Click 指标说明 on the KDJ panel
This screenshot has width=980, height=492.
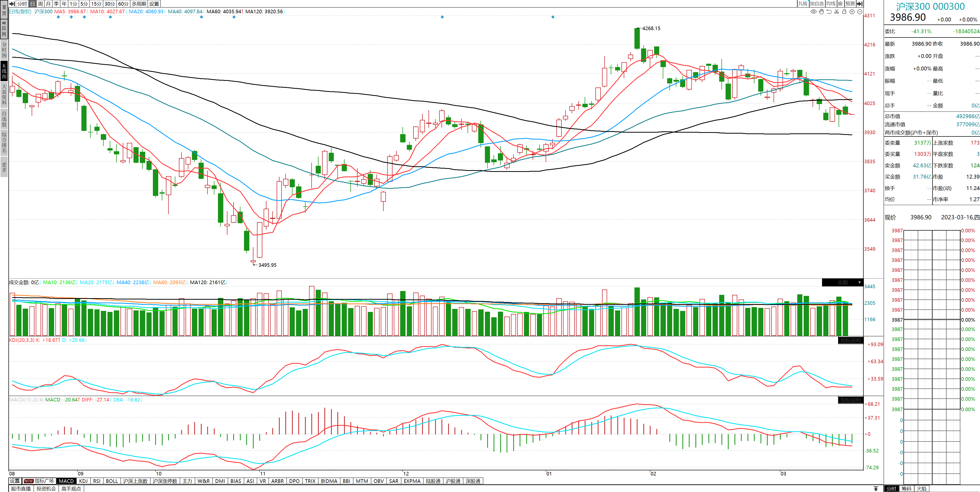850,340
